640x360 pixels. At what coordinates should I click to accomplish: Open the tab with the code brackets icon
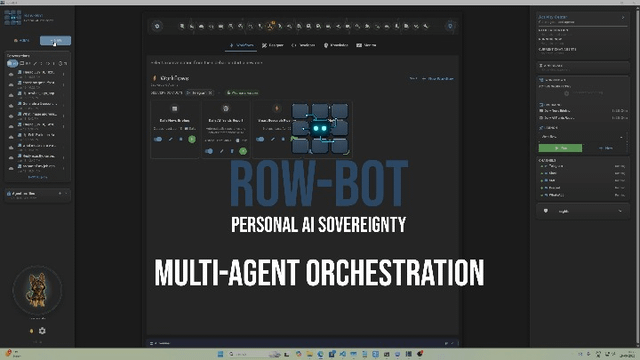[303, 45]
